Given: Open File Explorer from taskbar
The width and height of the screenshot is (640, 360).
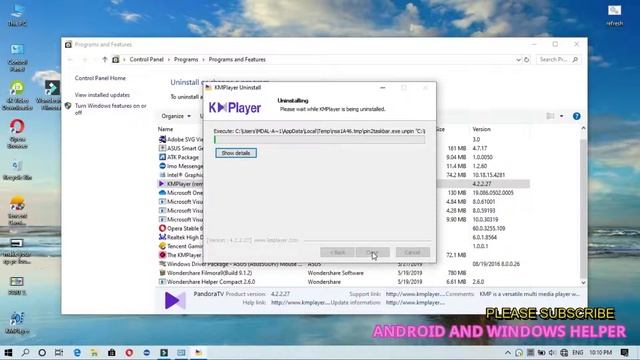Looking at the screenshot, I should point(94,352).
